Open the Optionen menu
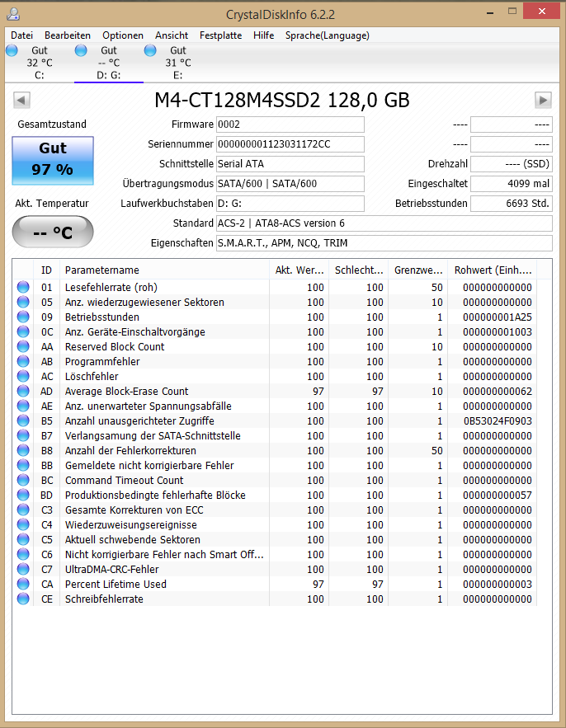The height and width of the screenshot is (728, 566). tap(123, 35)
